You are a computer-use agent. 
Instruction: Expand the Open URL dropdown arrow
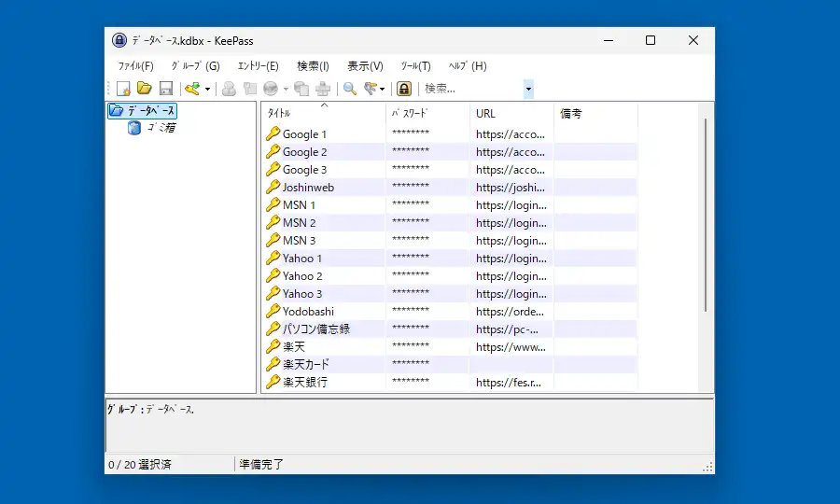point(286,89)
